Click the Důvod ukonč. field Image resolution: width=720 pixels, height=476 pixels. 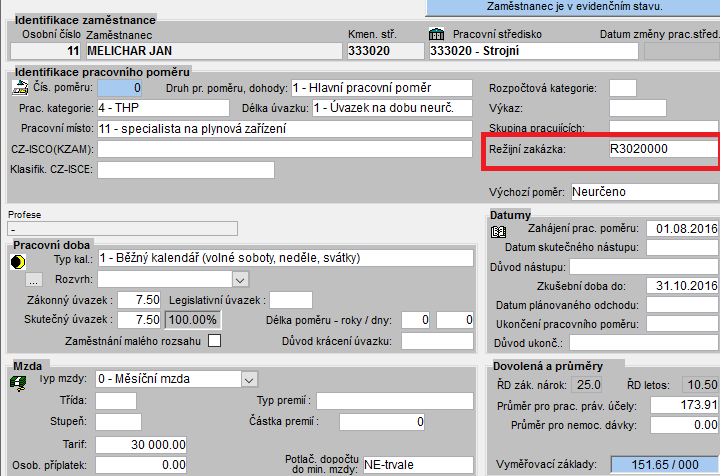click(x=644, y=343)
